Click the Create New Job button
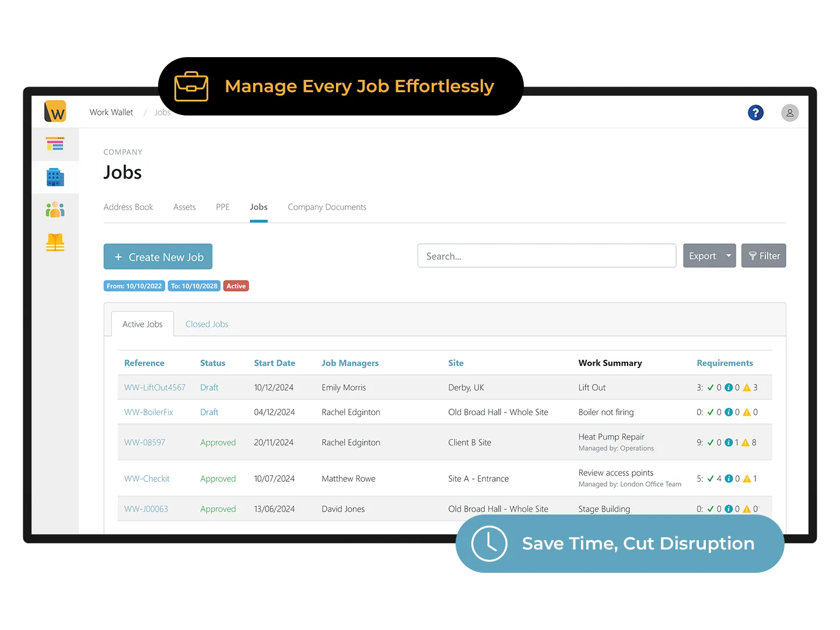This screenshot has height=630, width=840. 157,257
